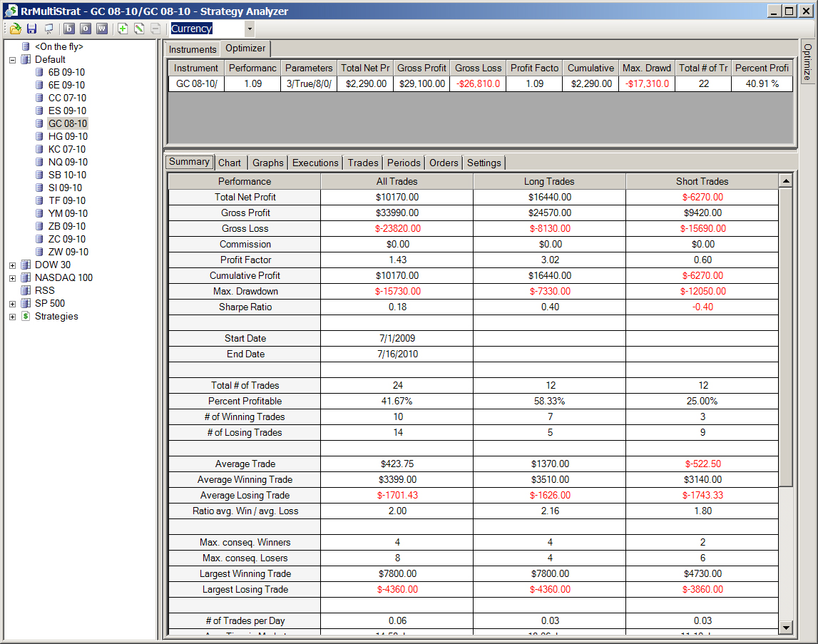Click the 'o' optimize toolbar button
The height and width of the screenshot is (644, 818).
point(86,29)
